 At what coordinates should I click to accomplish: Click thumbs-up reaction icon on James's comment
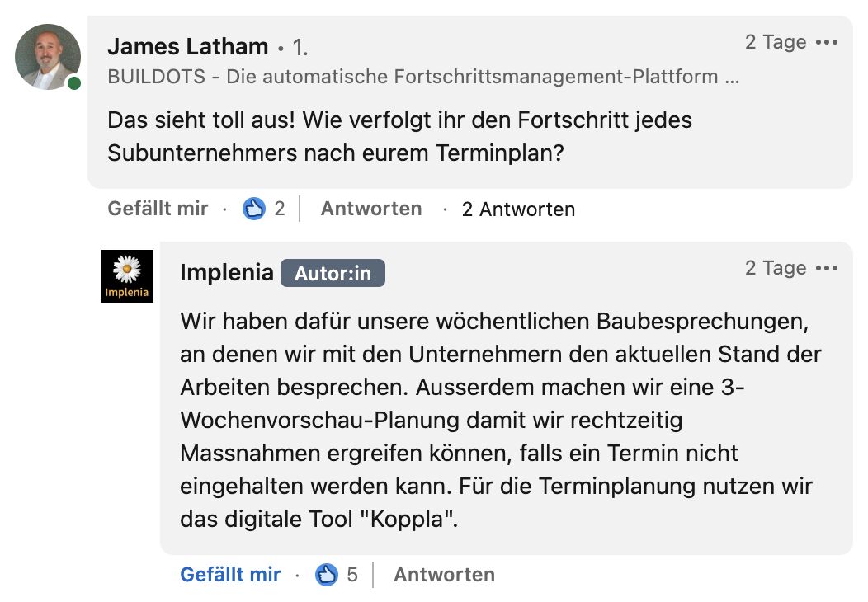[254, 209]
